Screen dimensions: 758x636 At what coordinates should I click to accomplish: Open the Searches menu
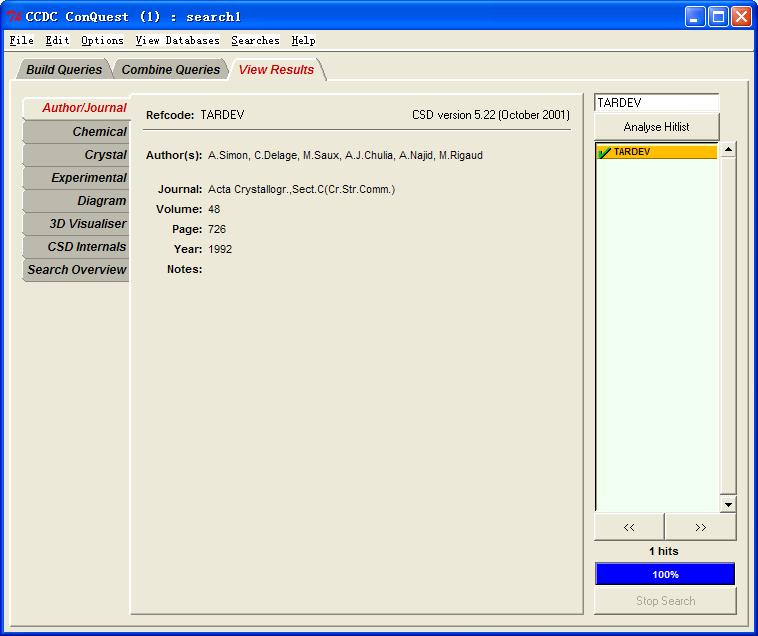[x=255, y=41]
